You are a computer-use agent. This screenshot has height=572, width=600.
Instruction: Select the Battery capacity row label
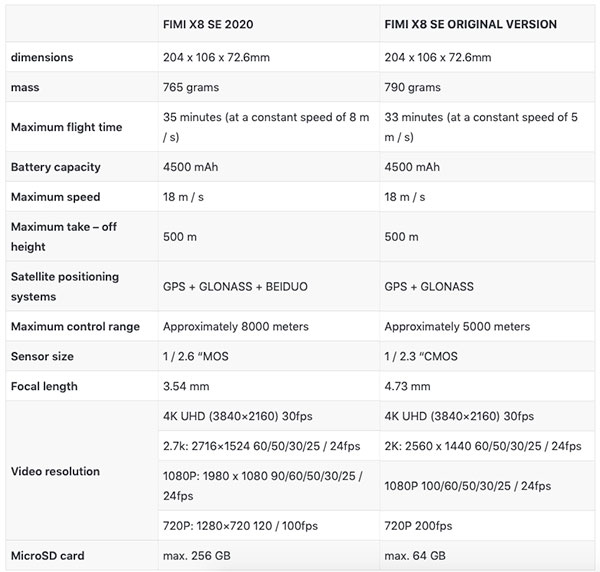[x=56, y=167]
